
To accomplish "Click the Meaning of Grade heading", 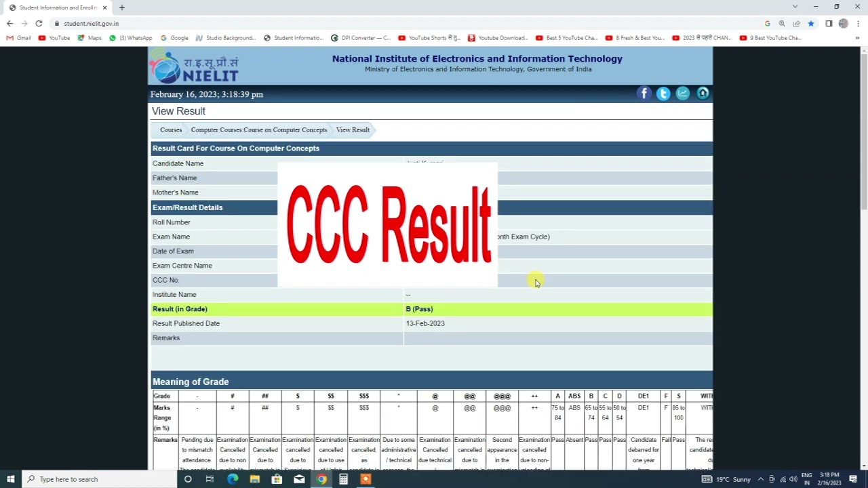I will click(x=191, y=382).
